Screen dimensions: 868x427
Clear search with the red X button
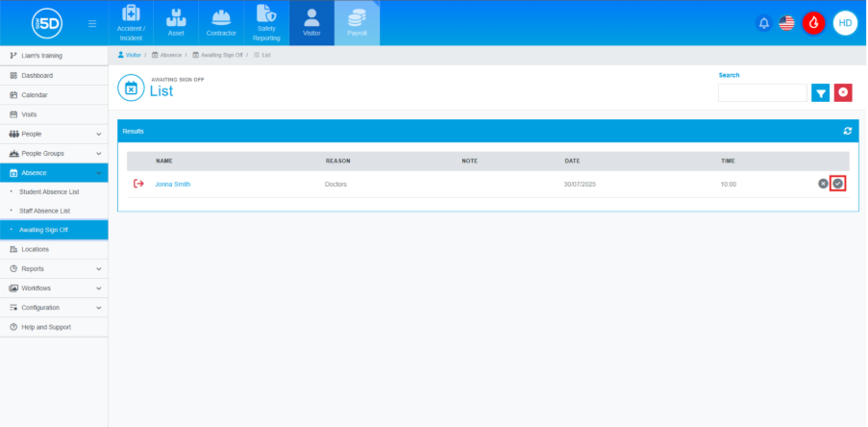point(843,92)
